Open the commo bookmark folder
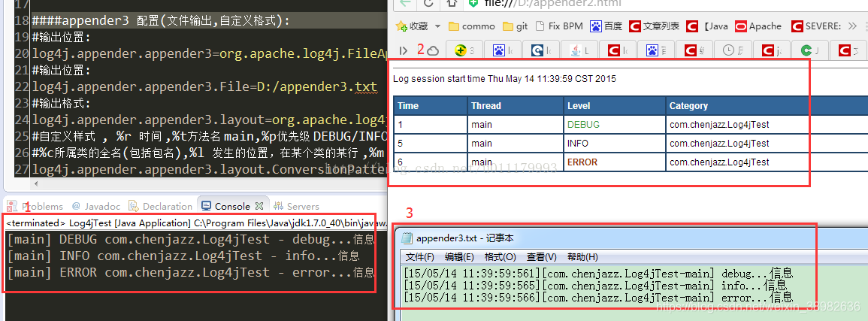Image resolution: width=868 pixels, height=321 pixels. coord(472,26)
